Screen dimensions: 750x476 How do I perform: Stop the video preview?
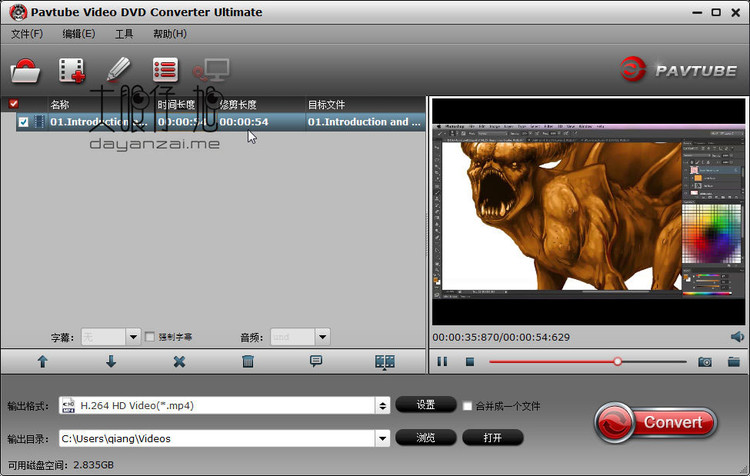click(470, 362)
